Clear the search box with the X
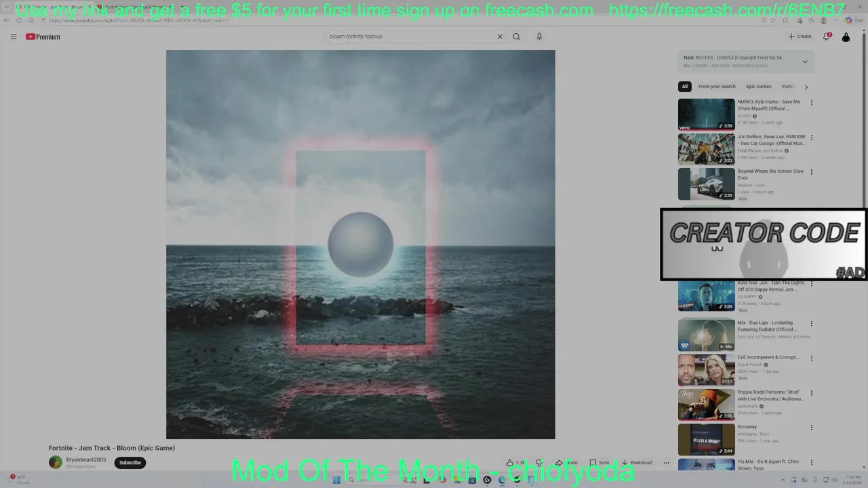Viewport: 868px width, 488px height. (x=500, y=37)
